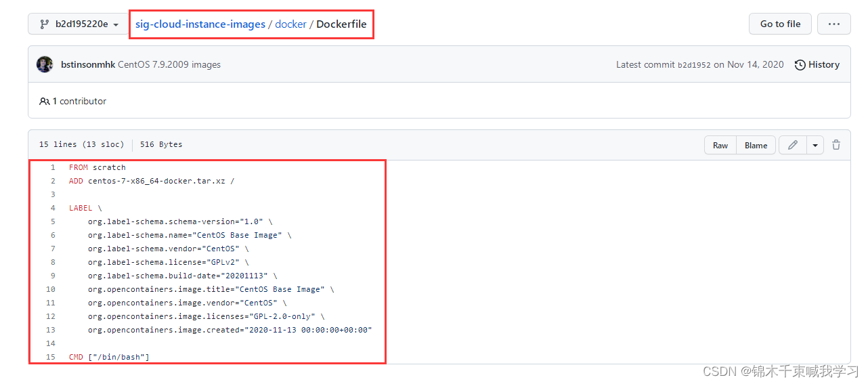The image size is (868, 384).
Task: Click the org.label-schema.vendor="CentOS" line
Action: tap(169, 249)
